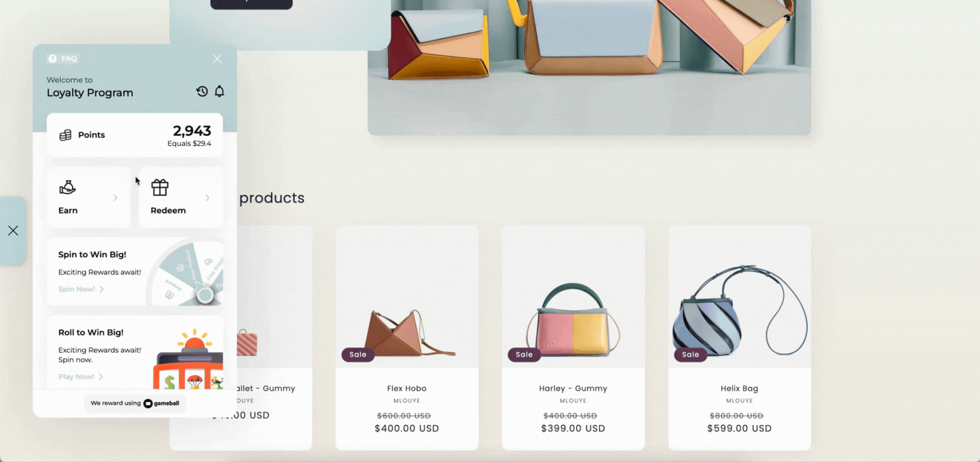Open the Flex Hobo product image
Viewport: 980px width, 462px height.
pyautogui.click(x=407, y=297)
